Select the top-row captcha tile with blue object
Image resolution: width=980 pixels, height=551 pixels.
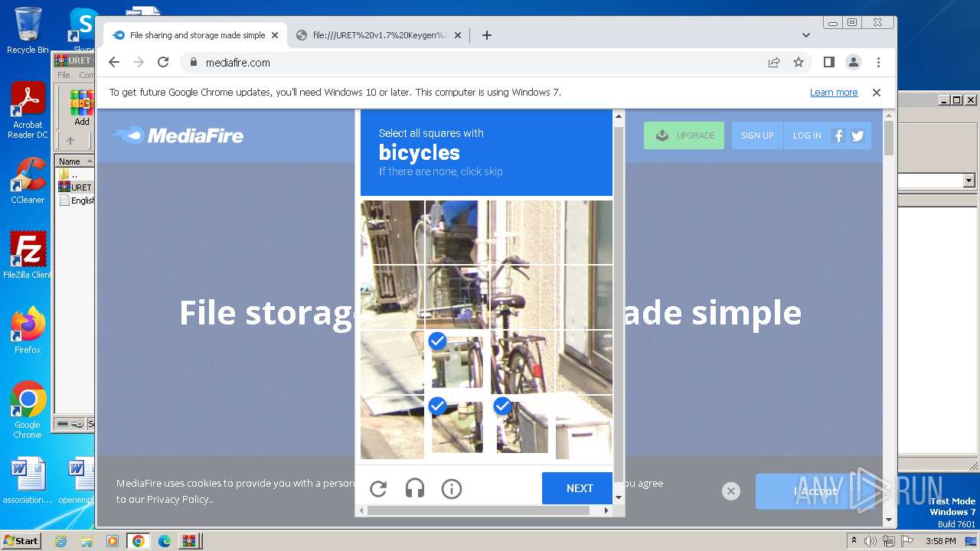[x=456, y=232]
